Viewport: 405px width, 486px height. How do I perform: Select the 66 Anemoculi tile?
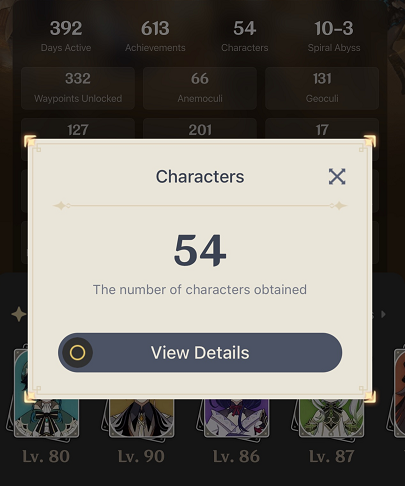pyautogui.click(x=200, y=88)
